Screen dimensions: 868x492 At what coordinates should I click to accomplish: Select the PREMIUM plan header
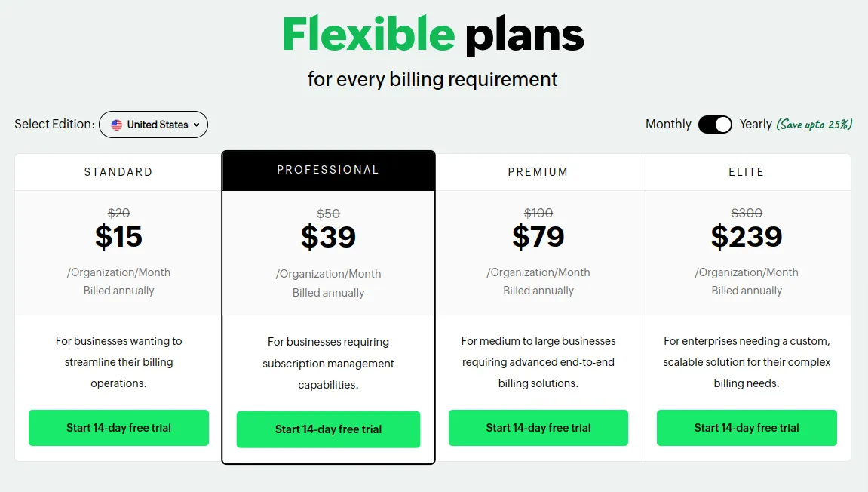point(538,172)
